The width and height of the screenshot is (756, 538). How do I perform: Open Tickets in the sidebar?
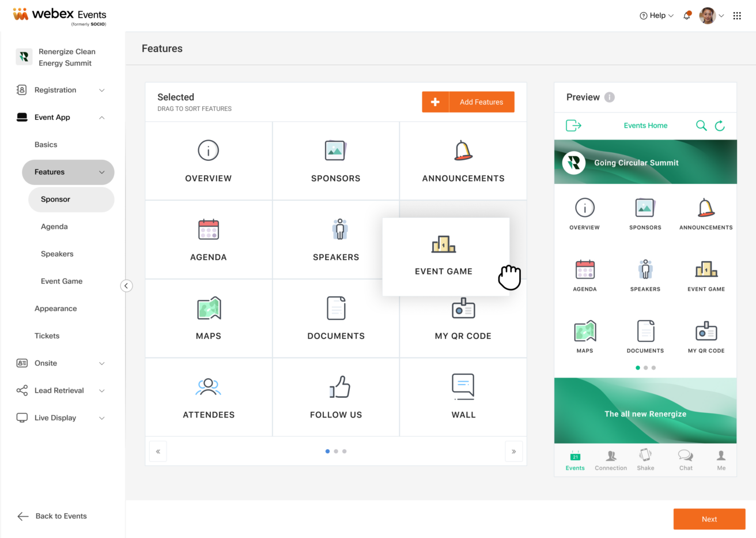pyautogui.click(x=47, y=336)
